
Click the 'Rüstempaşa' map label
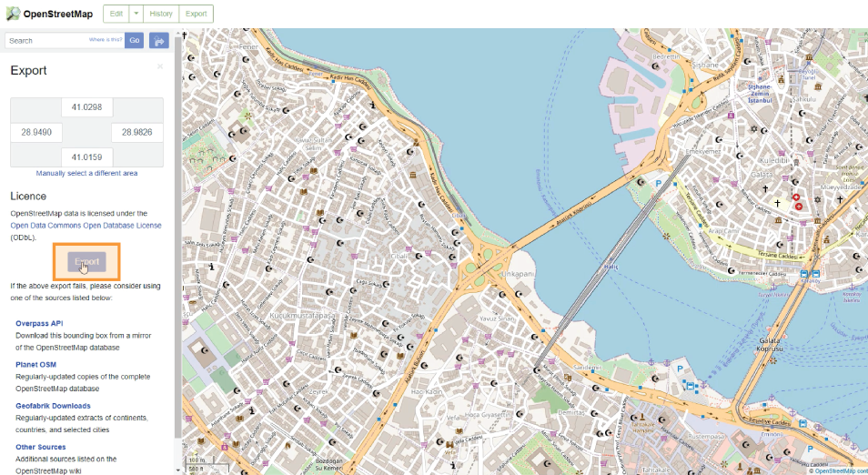pyautogui.click(x=706, y=436)
